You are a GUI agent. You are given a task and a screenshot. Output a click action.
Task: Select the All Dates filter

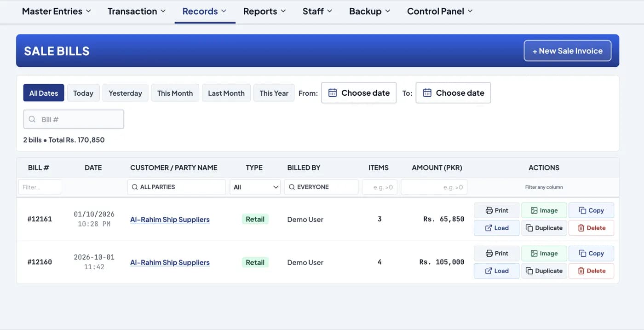click(44, 93)
